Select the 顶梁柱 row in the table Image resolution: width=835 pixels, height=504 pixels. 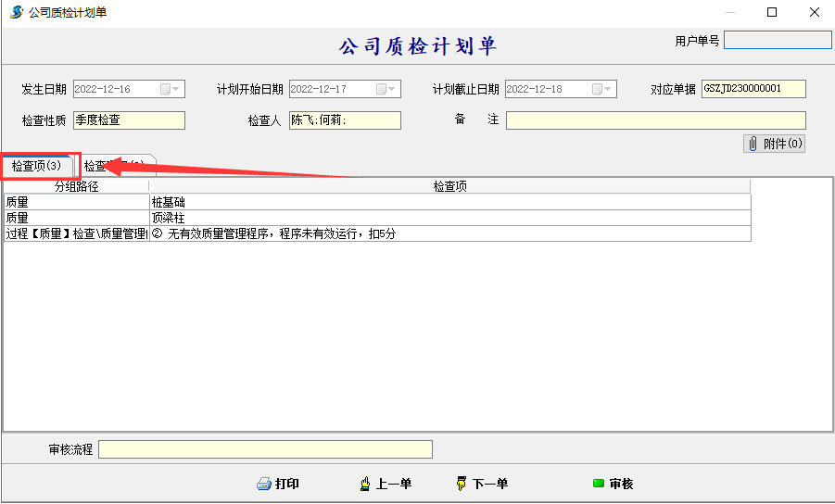[449, 218]
